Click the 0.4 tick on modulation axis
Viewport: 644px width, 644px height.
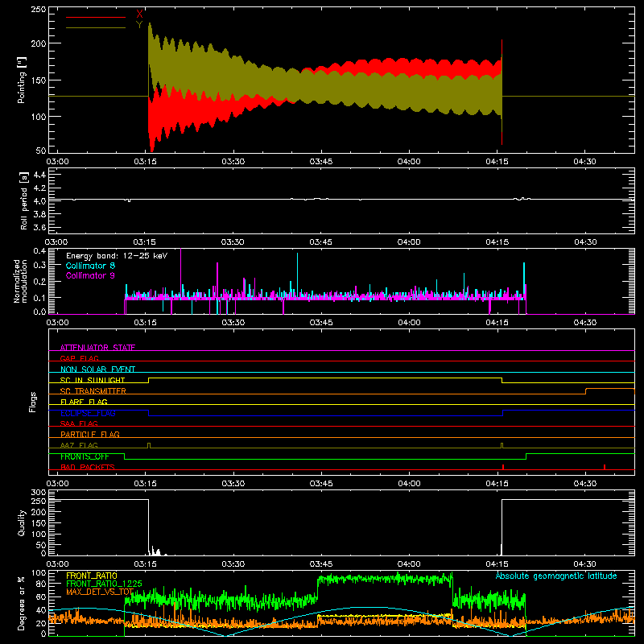pyautogui.click(x=39, y=251)
